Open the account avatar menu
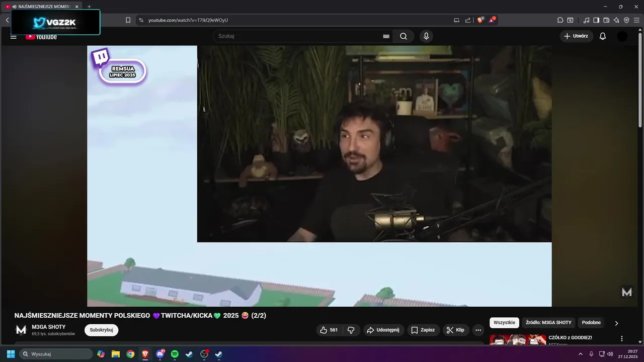 pos(622,36)
